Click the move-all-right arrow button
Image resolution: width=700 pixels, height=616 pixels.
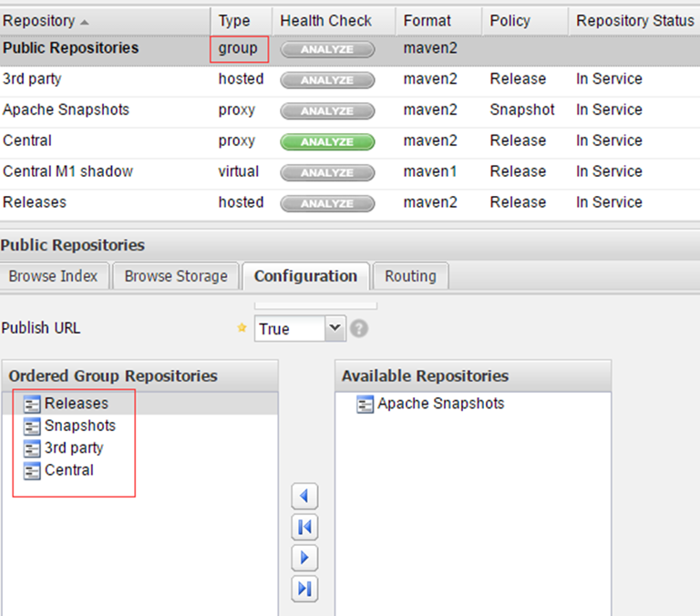[x=304, y=589]
